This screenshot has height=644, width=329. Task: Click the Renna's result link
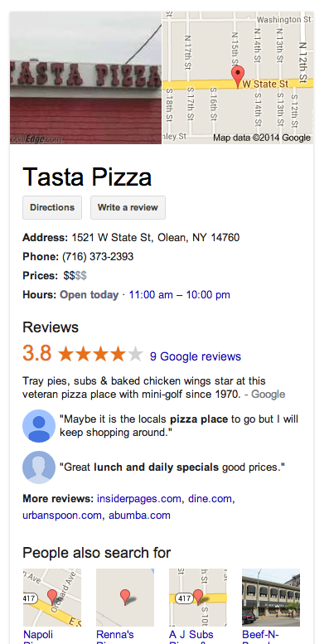tap(115, 635)
